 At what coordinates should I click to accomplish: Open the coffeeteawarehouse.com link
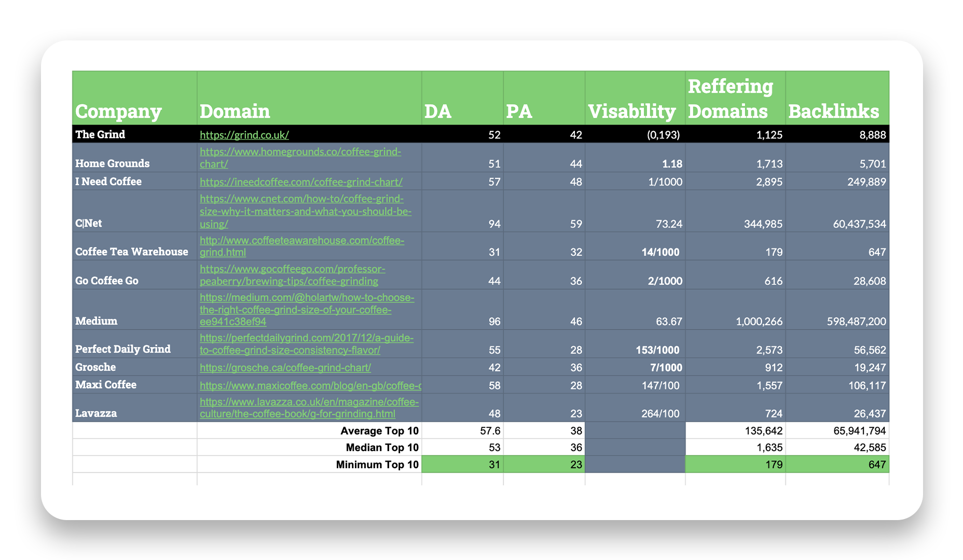click(x=302, y=246)
